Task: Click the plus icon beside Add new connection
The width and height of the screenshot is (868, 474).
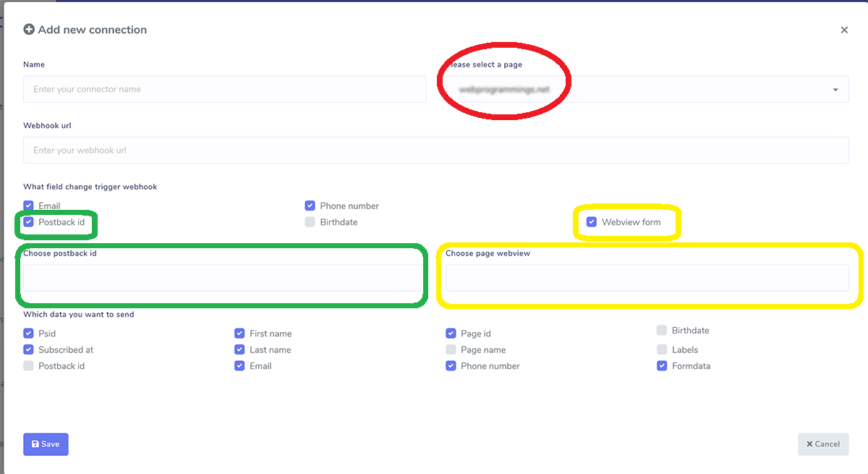Action: pyautogui.click(x=29, y=30)
